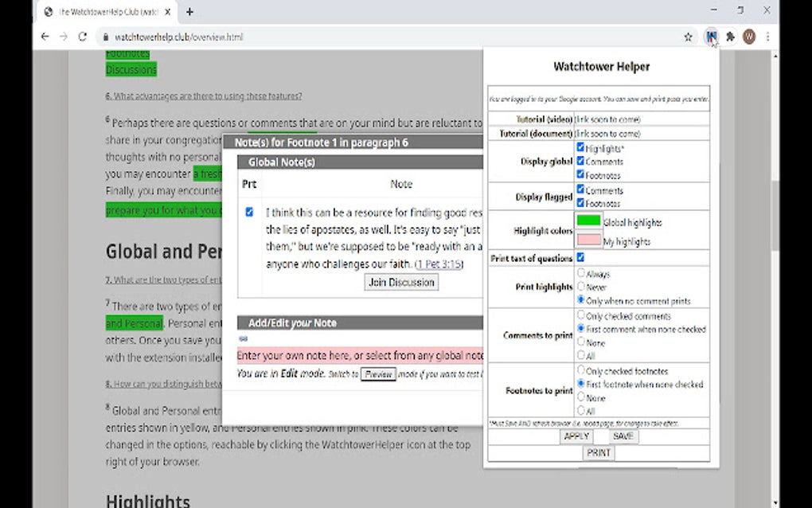The height and width of the screenshot is (508, 812).
Task: Open the Extensions puzzle piece icon
Action: (730, 37)
